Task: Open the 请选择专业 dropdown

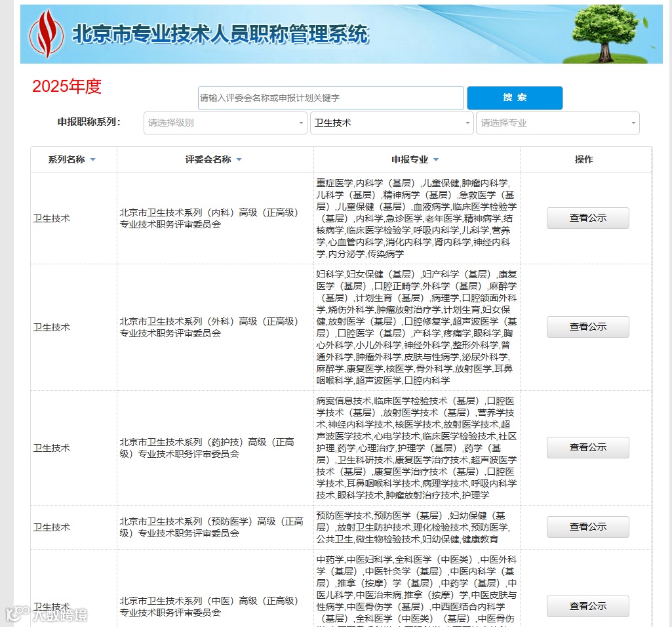Action: 557,123
